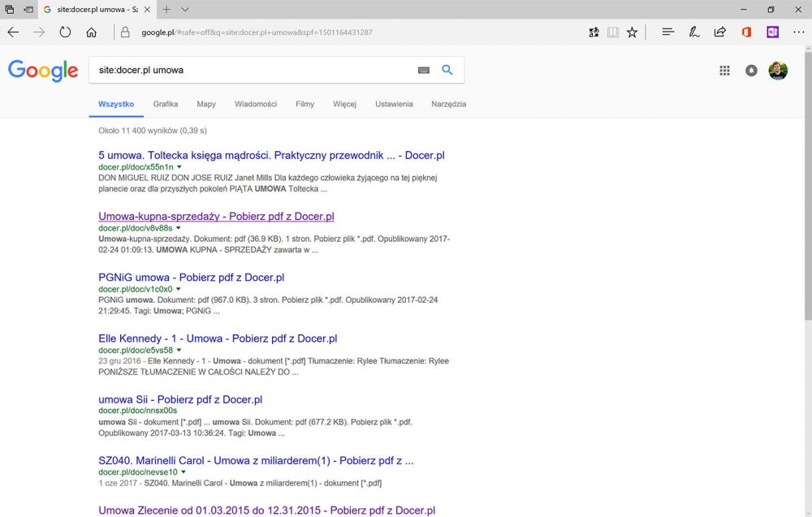The image size is (812, 517).
Task: Open the Więcej search menu
Action: [x=344, y=104]
